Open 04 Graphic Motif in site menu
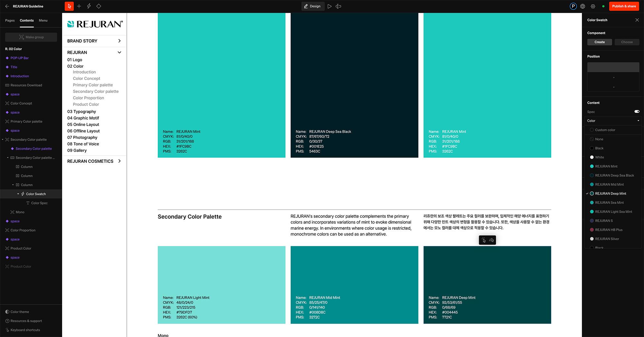 [83, 118]
